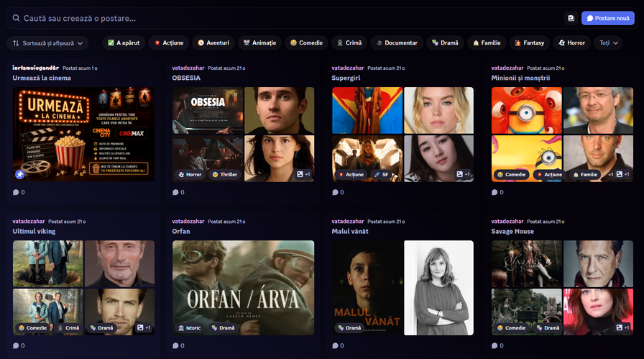Click the Comedie tag on the Minionii post
Screen dimensions: 644x359
point(511,174)
